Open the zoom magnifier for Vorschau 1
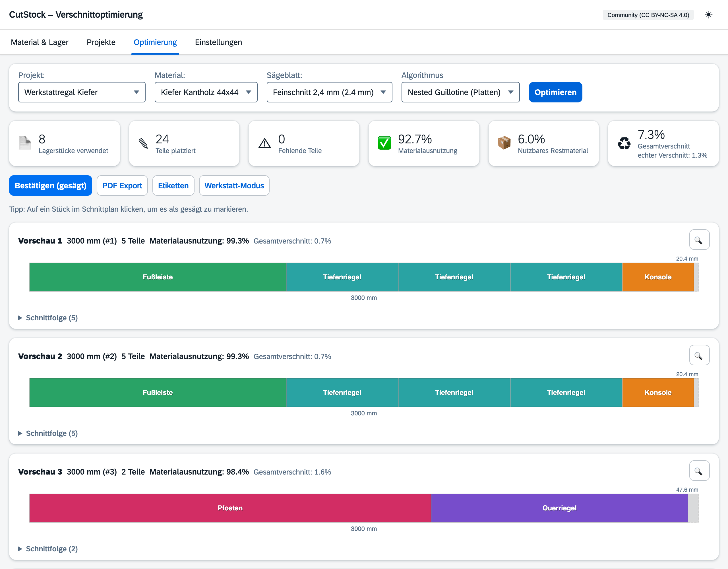 coord(699,240)
